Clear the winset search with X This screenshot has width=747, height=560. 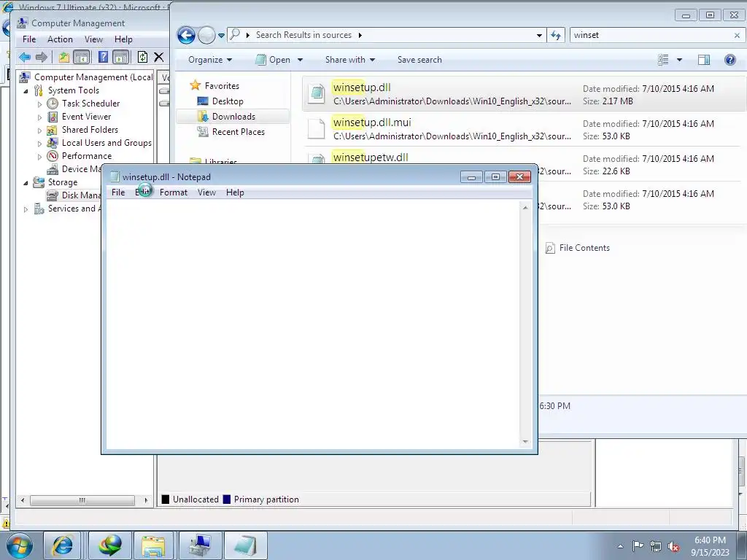pos(737,35)
